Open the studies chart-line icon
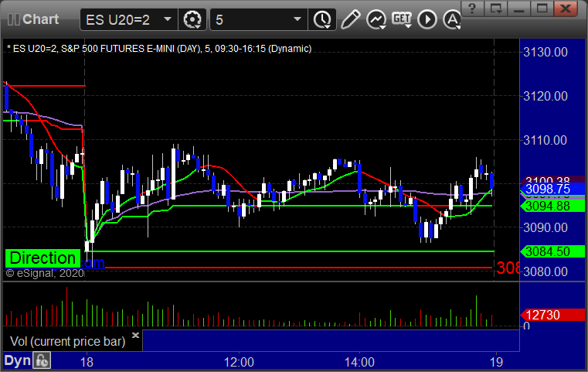This screenshot has height=372, width=588. pos(376,19)
